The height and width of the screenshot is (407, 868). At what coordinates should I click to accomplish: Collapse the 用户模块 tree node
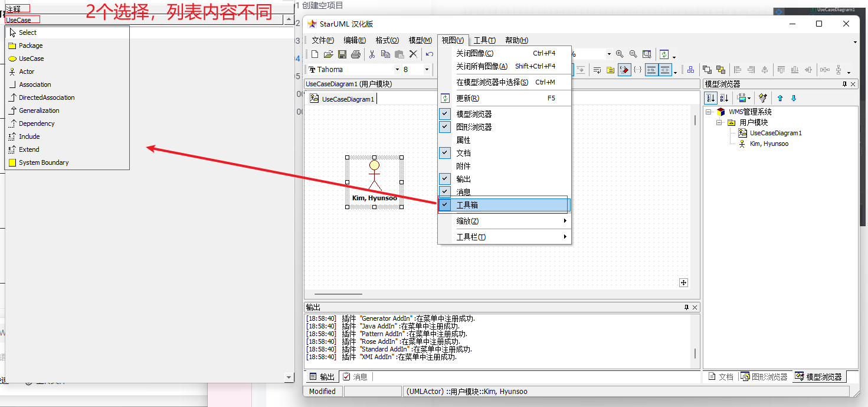tap(719, 122)
